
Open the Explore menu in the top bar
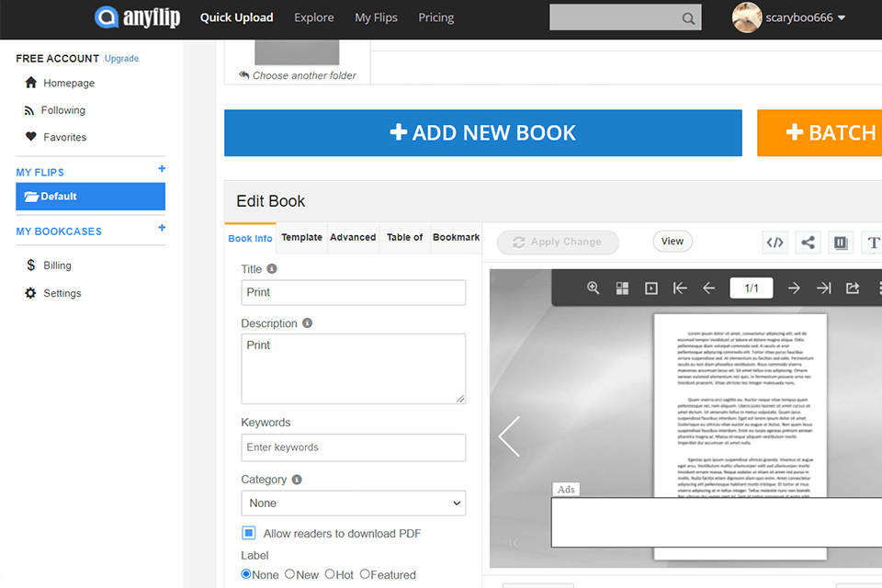tap(313, 17)
